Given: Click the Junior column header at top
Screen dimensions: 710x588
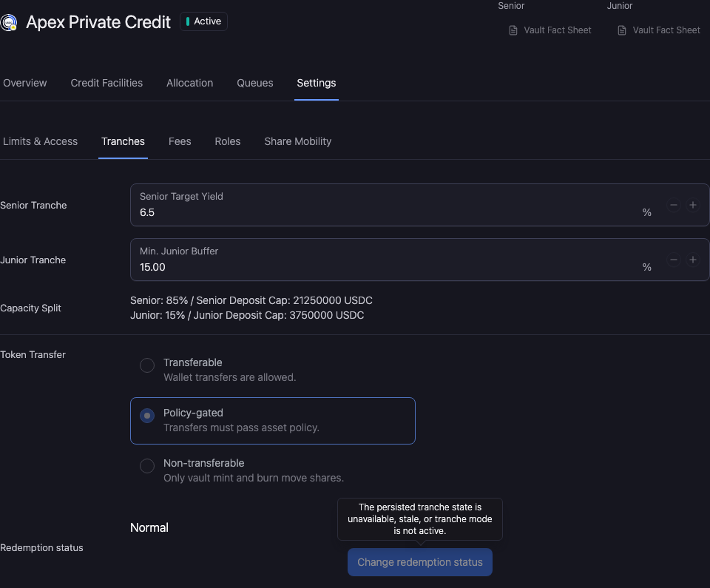Looking at the screenshot, I should (620, 6).
